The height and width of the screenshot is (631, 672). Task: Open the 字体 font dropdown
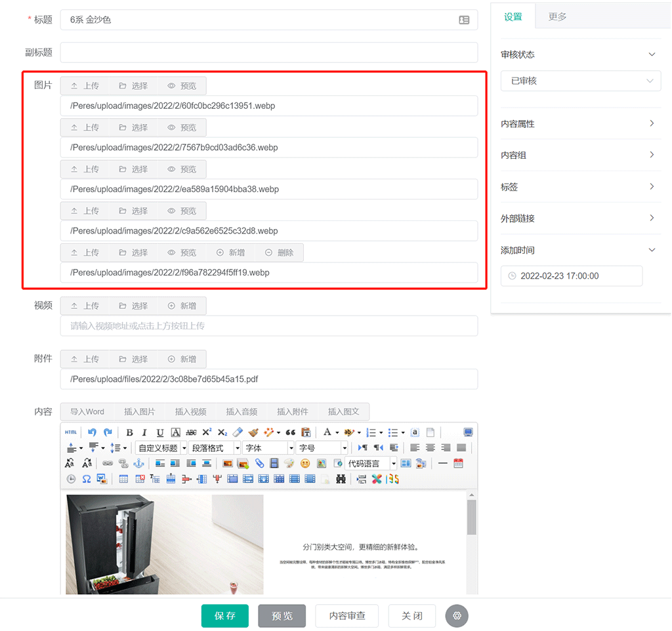coord(268,448)
